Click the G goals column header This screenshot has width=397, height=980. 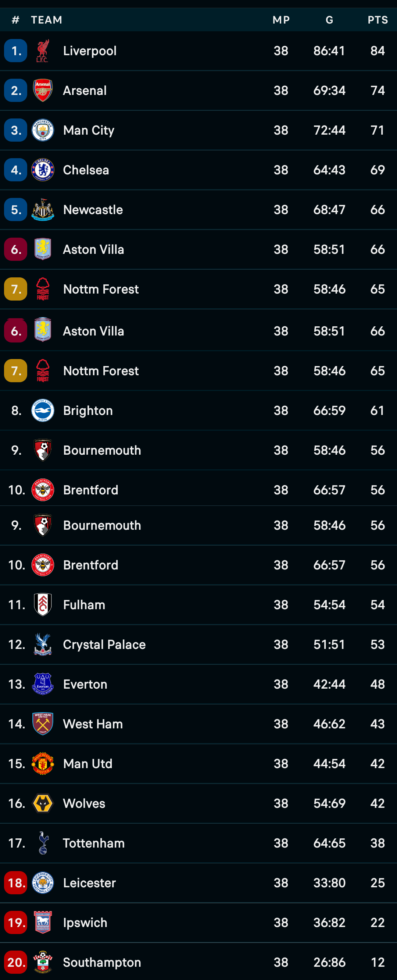(x=329, y=20)
